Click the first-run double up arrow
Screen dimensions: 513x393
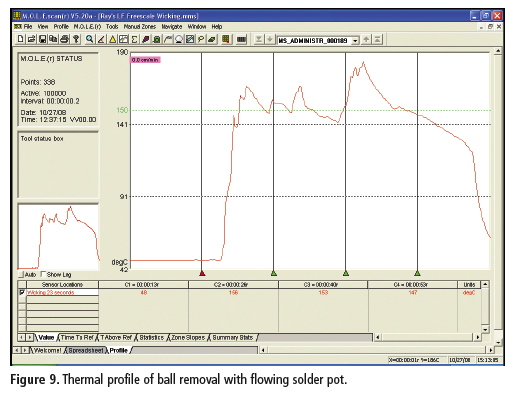pos(377,40)
